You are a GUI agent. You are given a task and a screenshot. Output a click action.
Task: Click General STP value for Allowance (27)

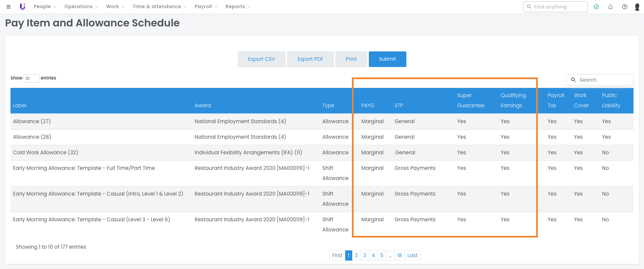pos(404,121)
